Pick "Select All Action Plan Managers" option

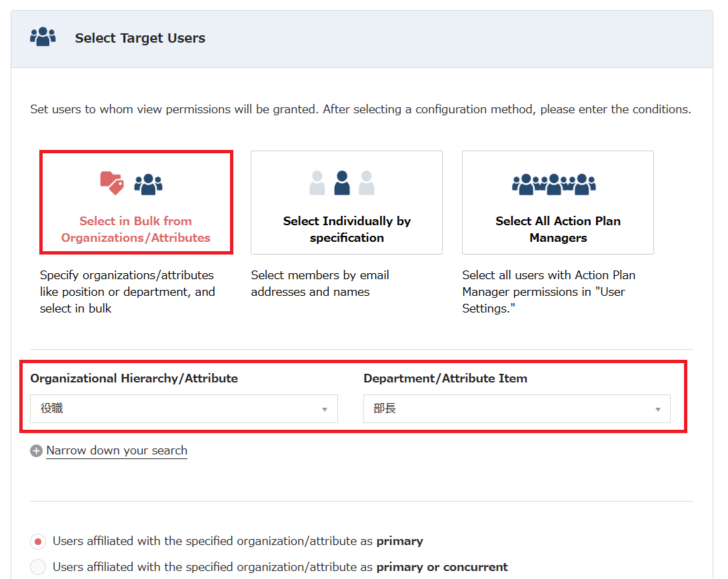point(558,229)
